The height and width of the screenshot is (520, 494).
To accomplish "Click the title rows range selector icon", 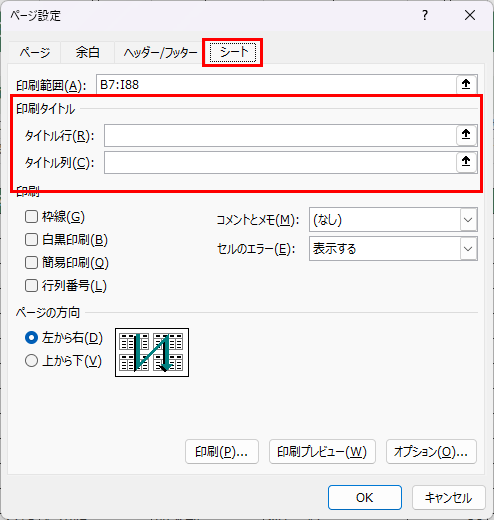I will (x=466, y=135).
